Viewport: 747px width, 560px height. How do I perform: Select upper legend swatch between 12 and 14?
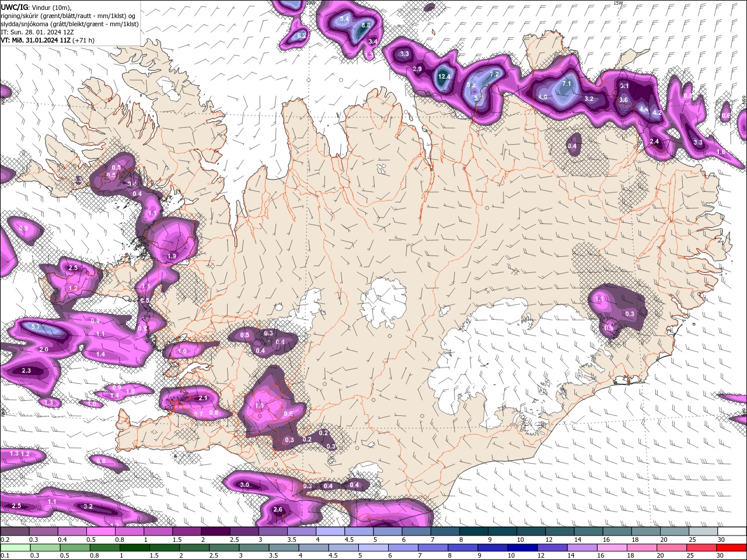pos(560,531)
